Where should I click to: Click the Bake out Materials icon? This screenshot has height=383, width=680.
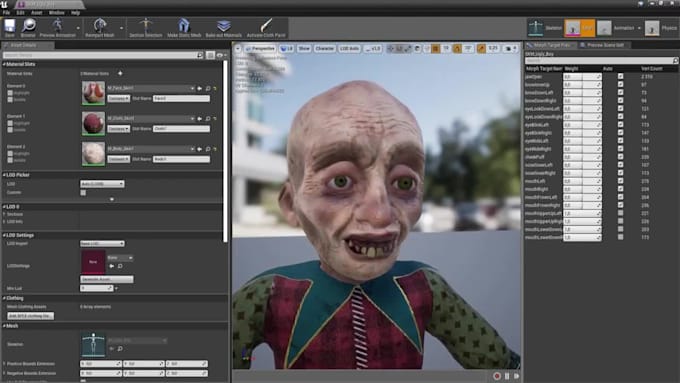[223, 25]
